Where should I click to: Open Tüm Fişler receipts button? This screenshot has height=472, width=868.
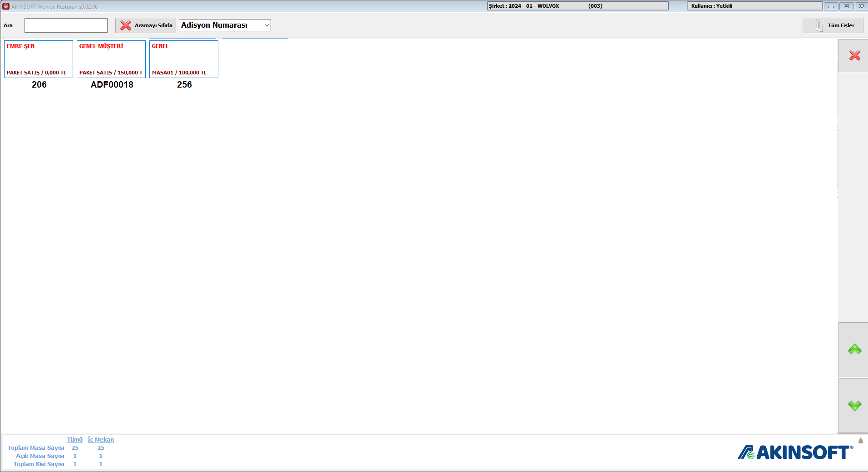833,25
